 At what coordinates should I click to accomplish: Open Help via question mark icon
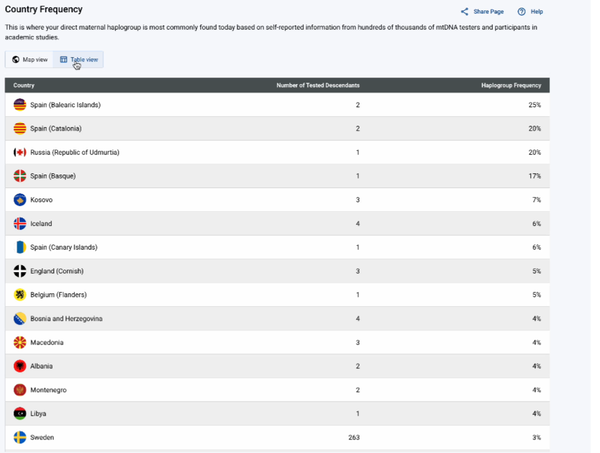tap(521, 12)
